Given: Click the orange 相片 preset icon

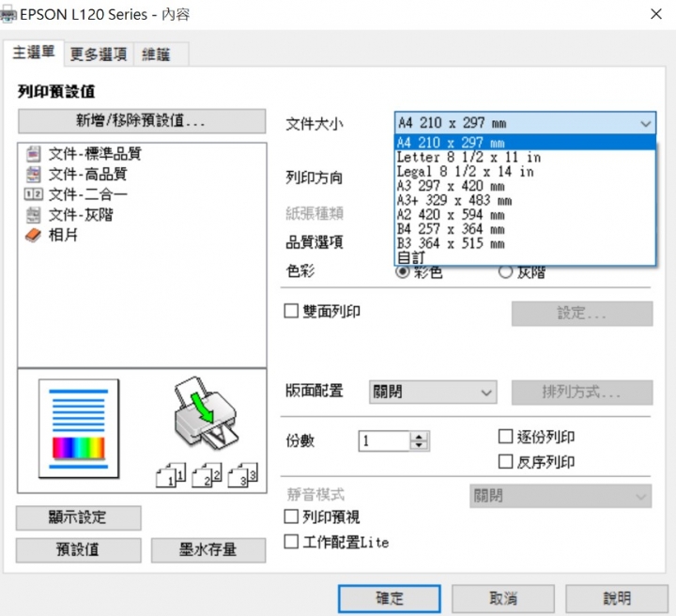Looking at the screenshot, I should (33, 236).
